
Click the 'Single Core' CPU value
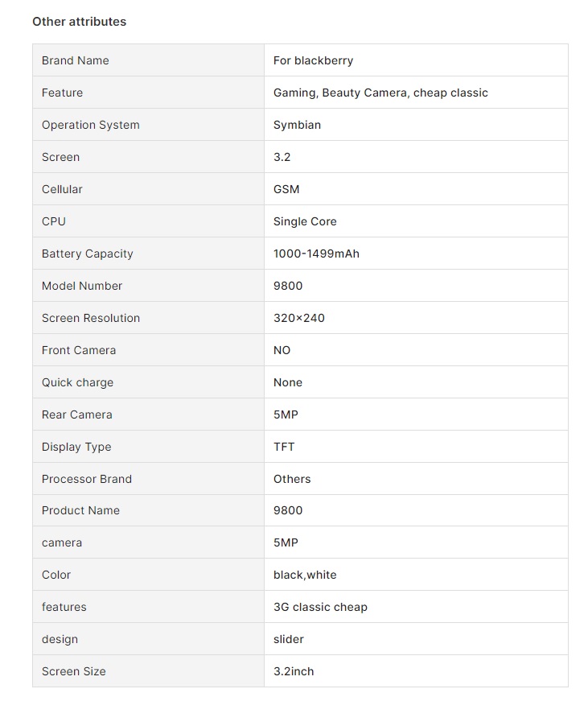click(305, 221)
